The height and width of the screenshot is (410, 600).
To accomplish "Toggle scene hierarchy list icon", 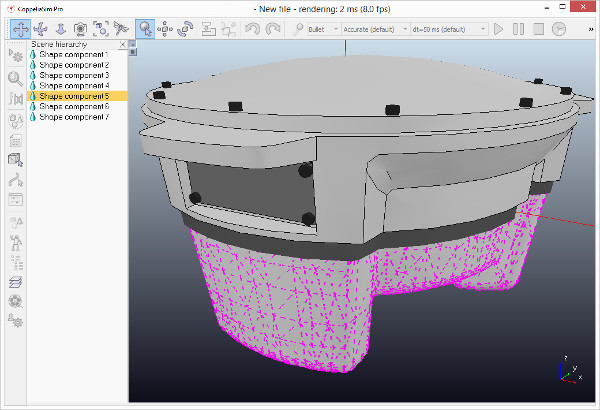I will tap(16, 263).
